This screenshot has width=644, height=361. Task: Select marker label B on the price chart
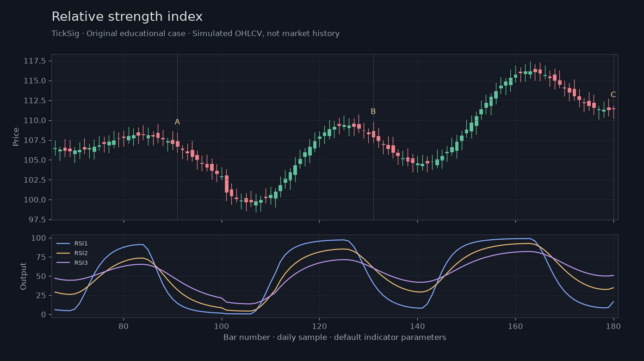coord(373,112)
